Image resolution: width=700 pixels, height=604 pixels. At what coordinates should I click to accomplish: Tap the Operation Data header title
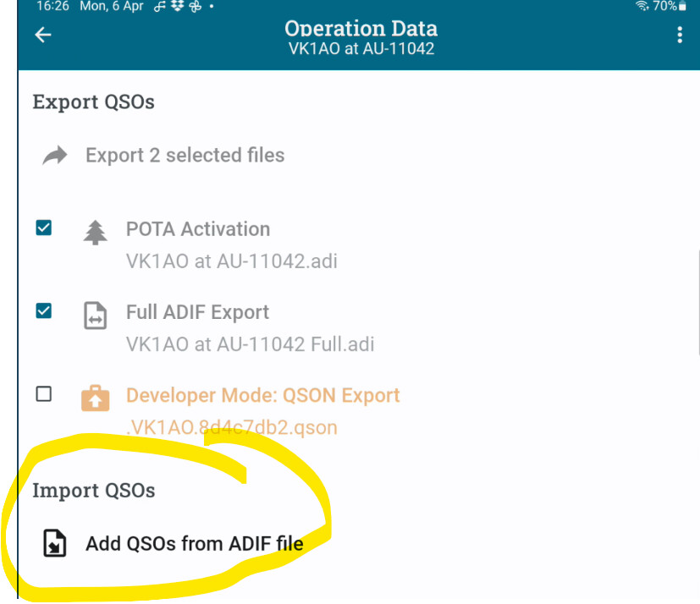pyautogui.click(x=361, y=29)
